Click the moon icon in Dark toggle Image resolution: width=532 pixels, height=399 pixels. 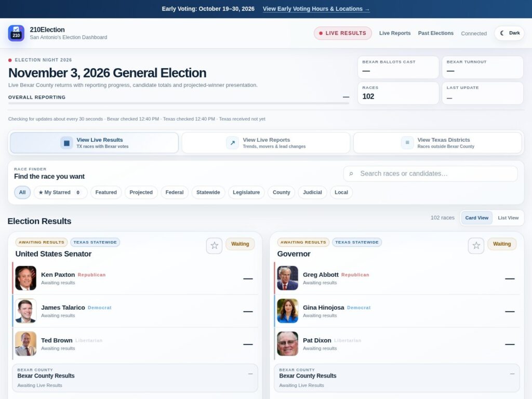point(502,33)
